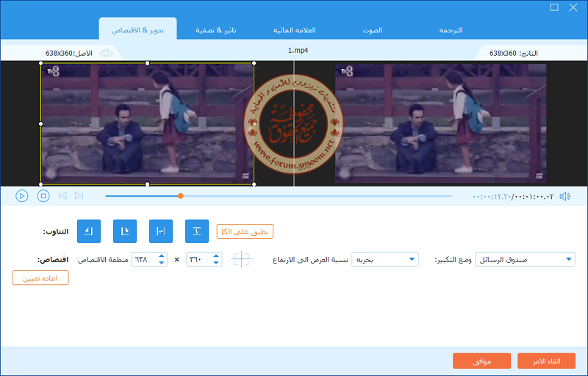Skip to the next frame
Viewport: 588px width, 376px height.
click(79, 195)
